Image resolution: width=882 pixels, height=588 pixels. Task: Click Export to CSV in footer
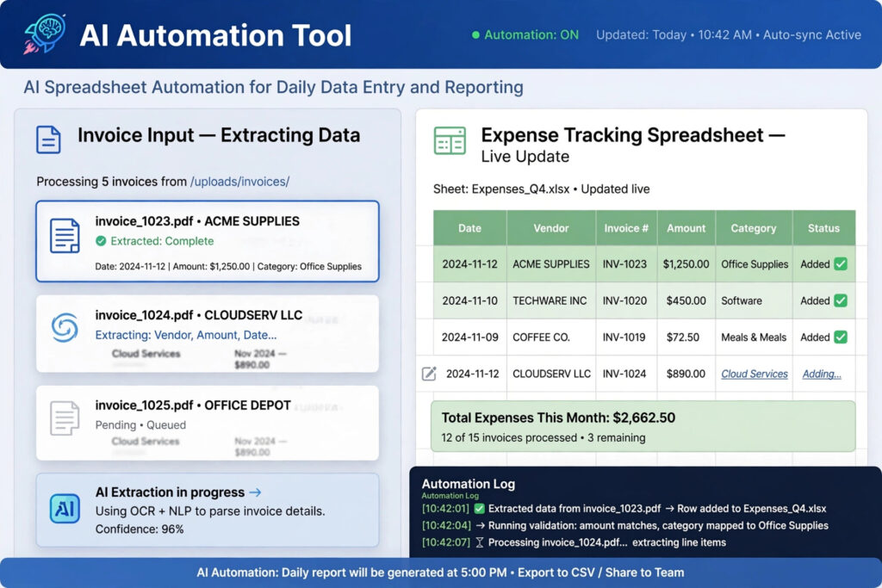click(556, 573)
